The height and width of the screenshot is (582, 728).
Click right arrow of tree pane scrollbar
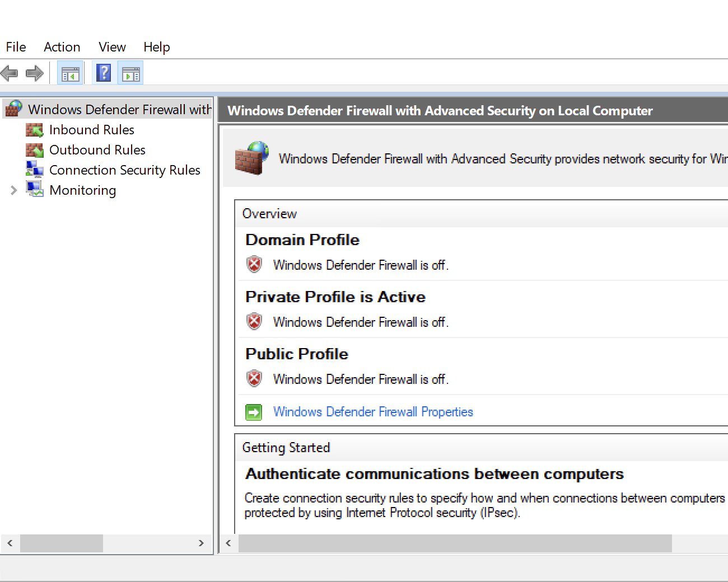tap(202, 543)
